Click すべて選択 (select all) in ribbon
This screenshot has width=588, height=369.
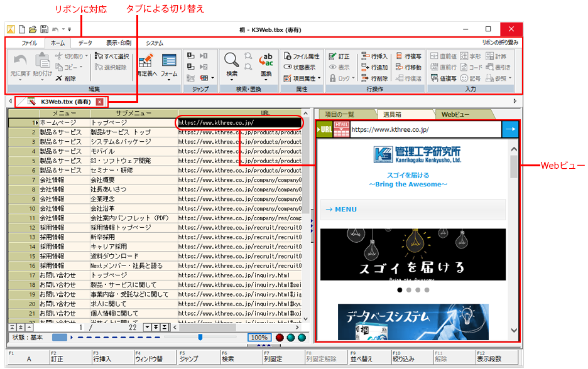[x=112, y=56]
